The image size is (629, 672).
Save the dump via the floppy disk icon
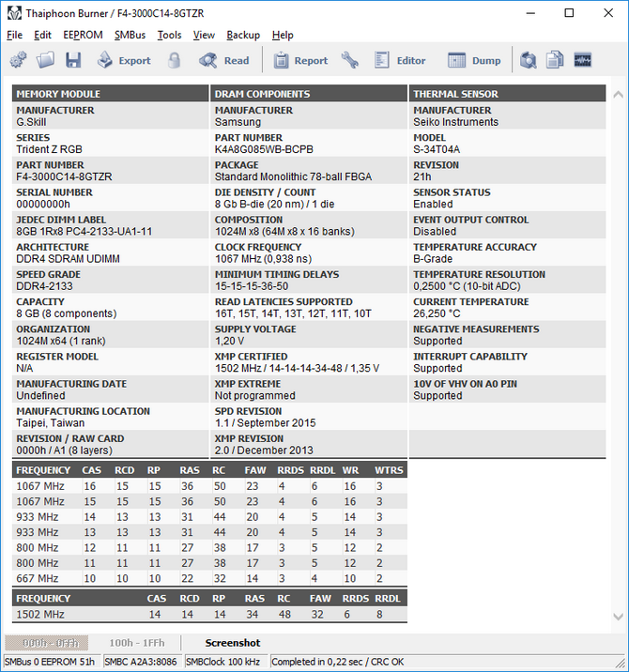pos(73,60)
